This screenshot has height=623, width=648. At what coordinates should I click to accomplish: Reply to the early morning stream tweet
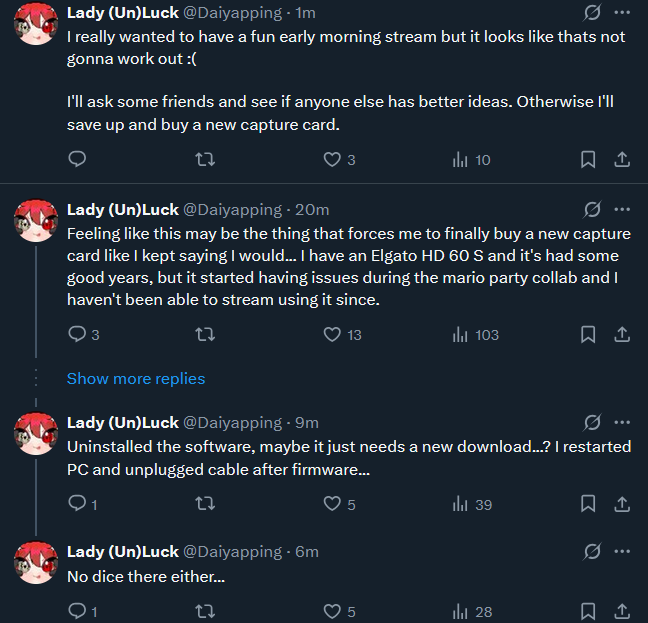click(x=77, y=160)
